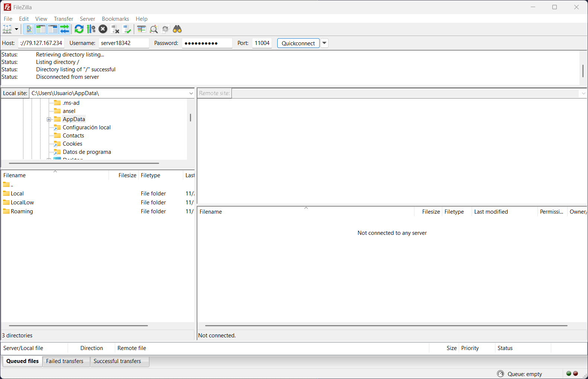
Task: Expand the Local site path dropdown
Action: (191, 93)
